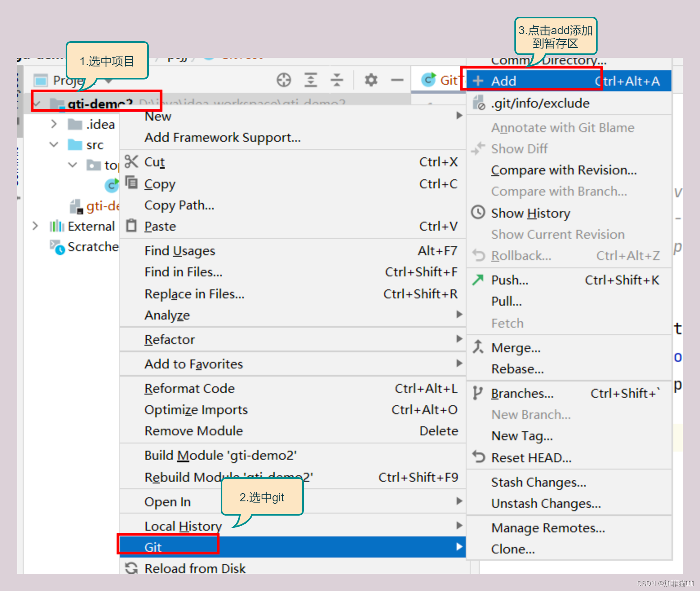Open the Project panel settings gear
Screen dimensions: 700x591
371,80
